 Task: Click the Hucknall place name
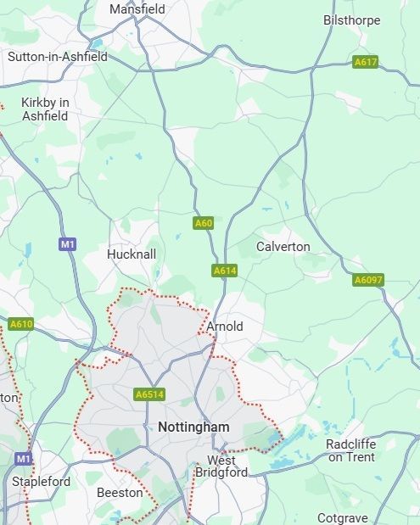click(x=132, y=254)
